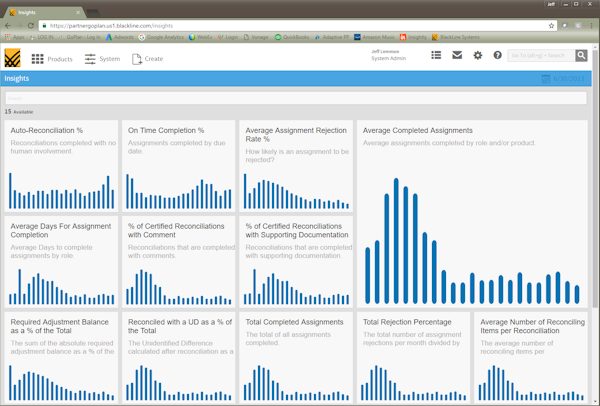The width and height of the screenshot is (600, 406).
Task: Open the mail envelope icon
Action: click(x=457, y=56)
